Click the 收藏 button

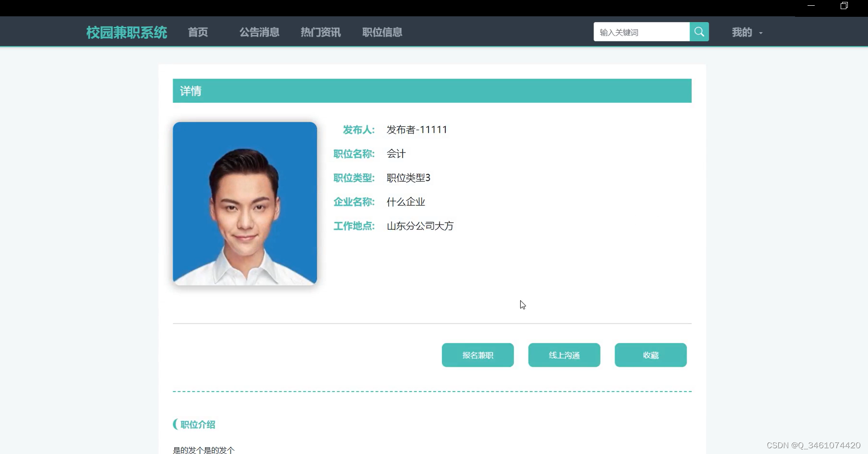coord(651,355)
